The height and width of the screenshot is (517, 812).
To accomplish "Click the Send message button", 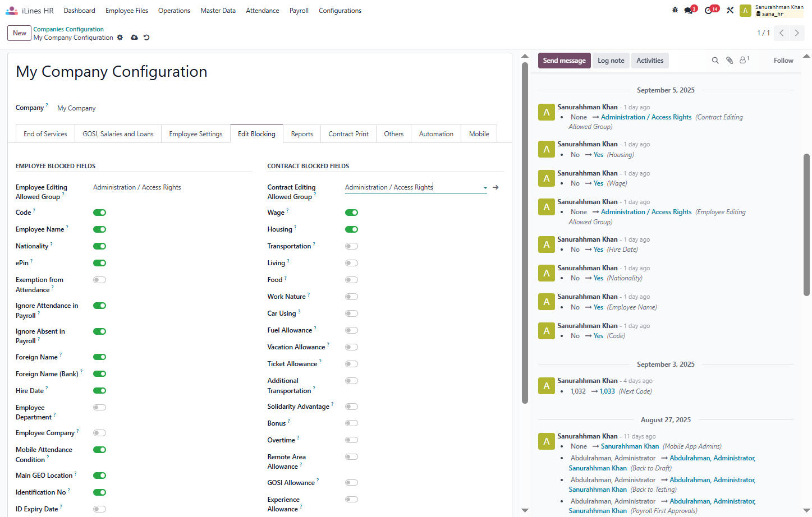I will coord(564,61).
